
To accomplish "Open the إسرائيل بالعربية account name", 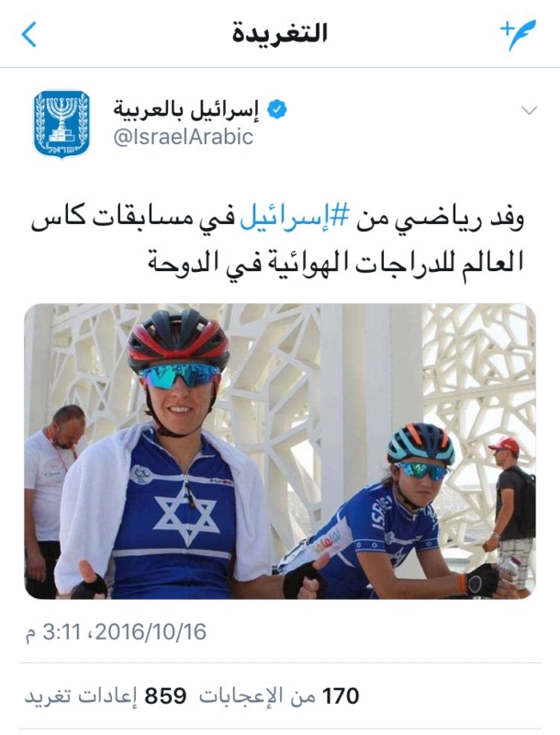I will point(185,109).
